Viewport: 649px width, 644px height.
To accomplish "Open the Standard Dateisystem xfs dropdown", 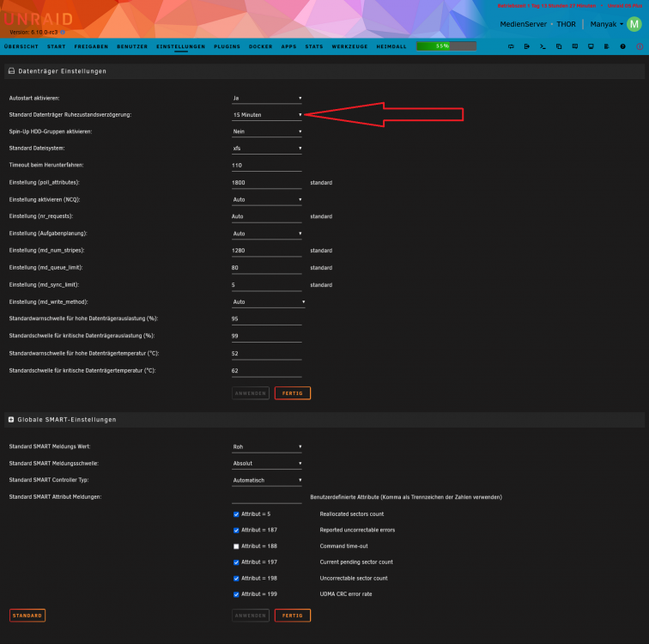I will (266, 149).
